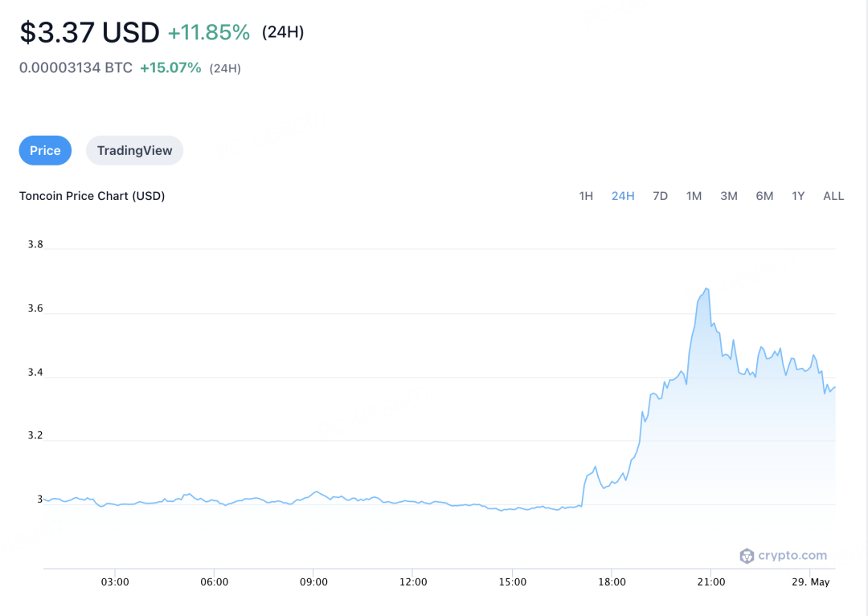Click the $3.37 USD price heading
868x616 pixels.
click(90, 32)
